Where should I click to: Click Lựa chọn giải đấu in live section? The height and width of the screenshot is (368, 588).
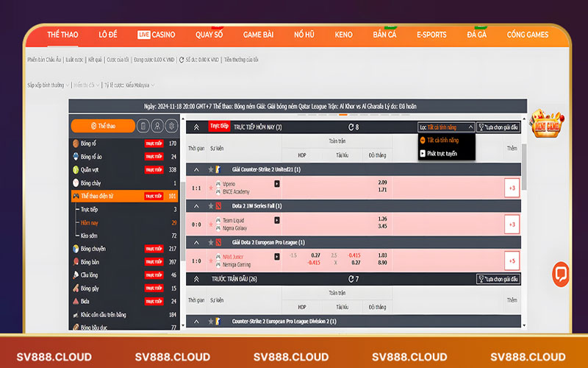click(498, 127)
